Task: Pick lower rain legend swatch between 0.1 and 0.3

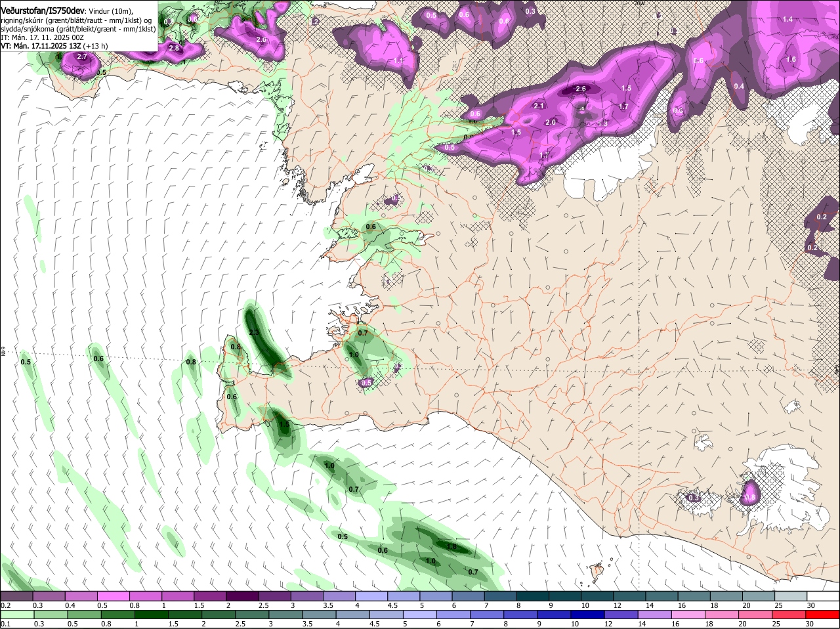Action: coord(17,615)
